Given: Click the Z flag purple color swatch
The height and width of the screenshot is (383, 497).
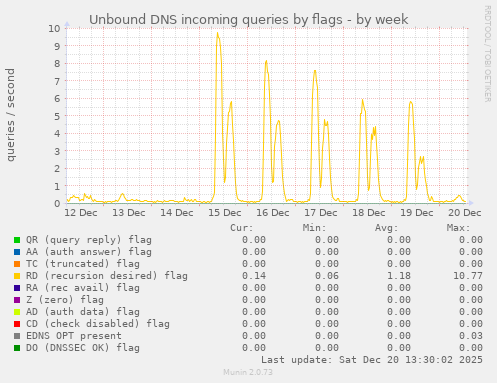Looking at the screenshot, I should coord(17,300).
